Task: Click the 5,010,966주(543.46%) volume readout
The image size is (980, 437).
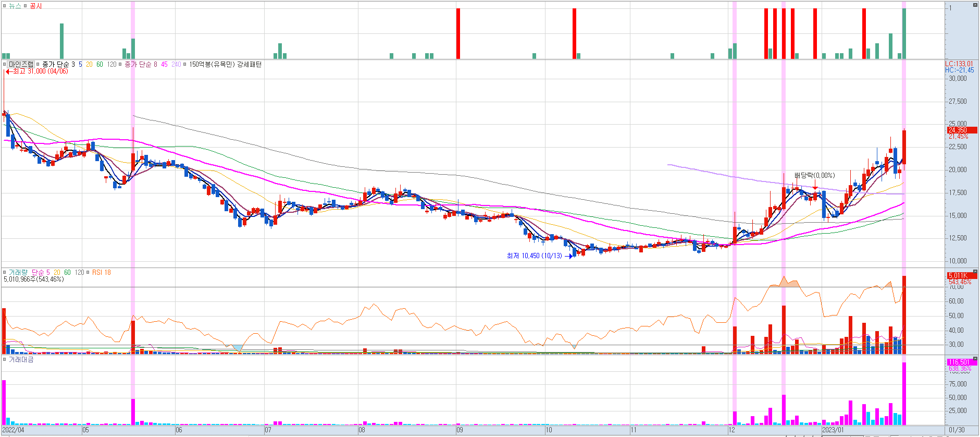Action: coord(34,280)
